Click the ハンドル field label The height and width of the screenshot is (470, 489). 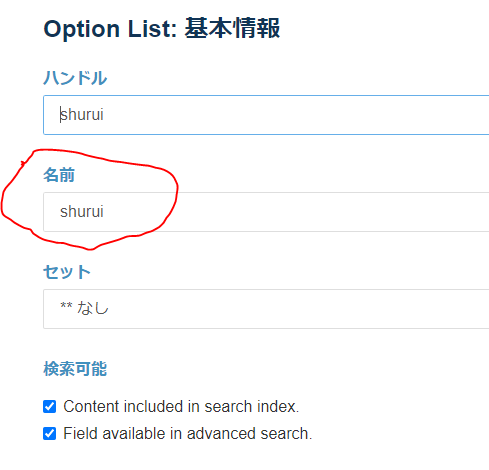click(x=75, y=78)
